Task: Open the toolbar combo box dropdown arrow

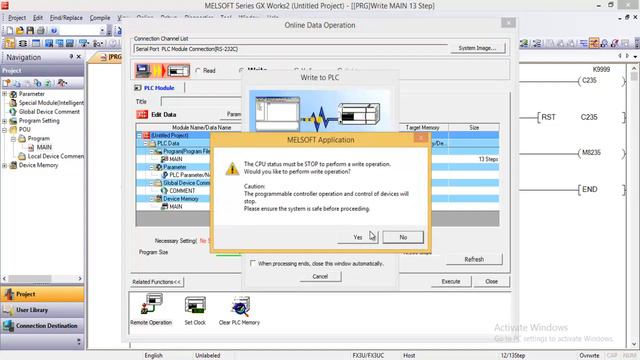Action: coord(102,30)
